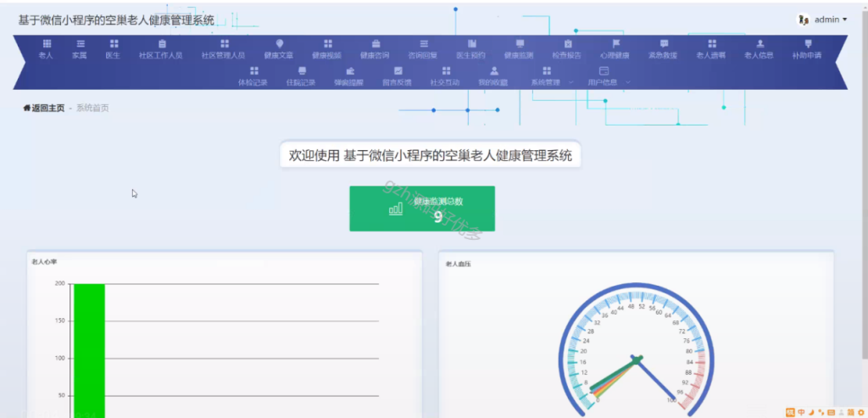
Task: Click the 我的收藏 person icon
Action: tap(494, 71)
